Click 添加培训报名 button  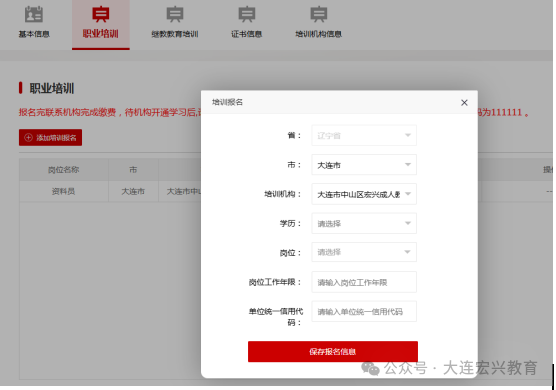[50, 138]
